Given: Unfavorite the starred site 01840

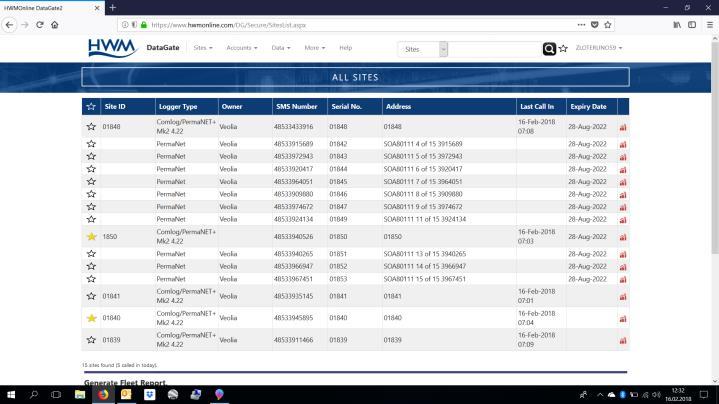Looking at the screenshot, I should click(x=91, y=318).
